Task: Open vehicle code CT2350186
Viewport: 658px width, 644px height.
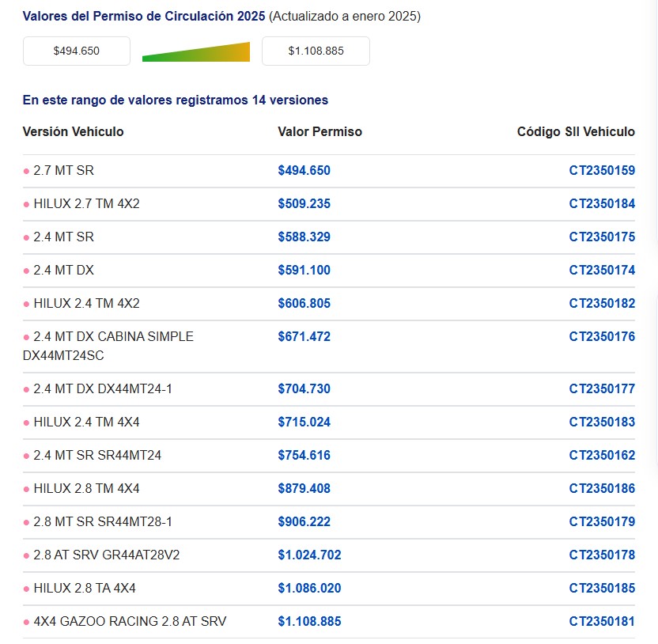Action: point(601,489)
